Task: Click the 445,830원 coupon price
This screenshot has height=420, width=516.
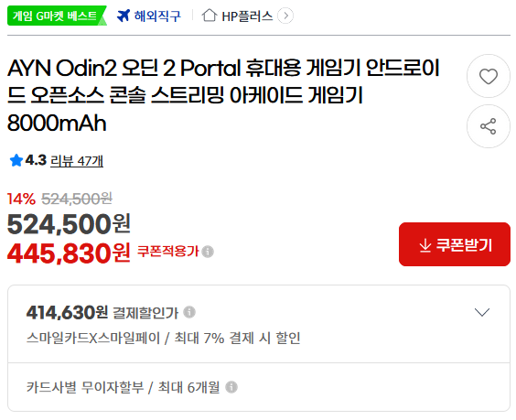Action: pyautogui.click(x=69, y=253)
